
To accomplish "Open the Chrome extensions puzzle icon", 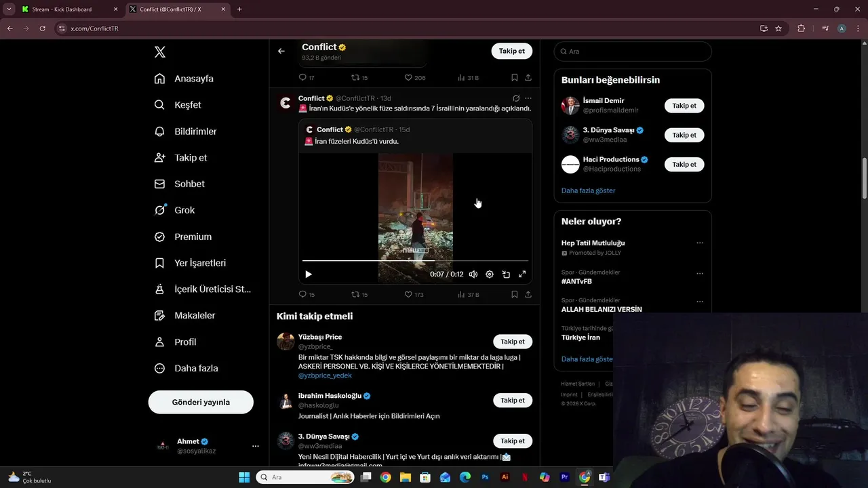I will [801, 28].
